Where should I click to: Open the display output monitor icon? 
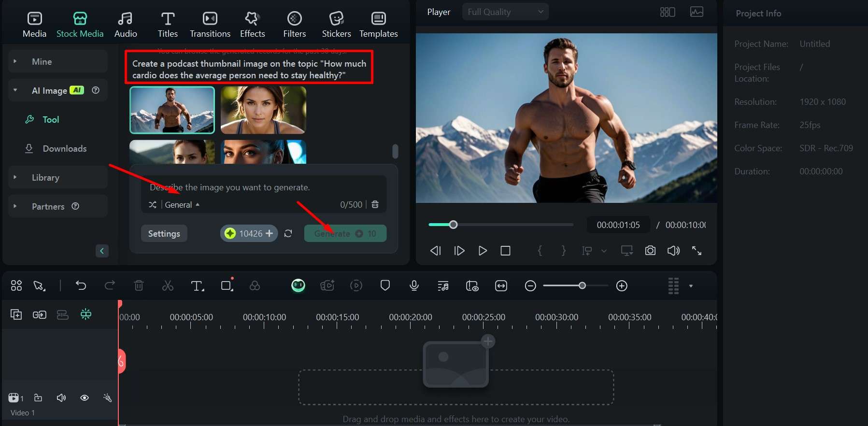click(627, 251)
